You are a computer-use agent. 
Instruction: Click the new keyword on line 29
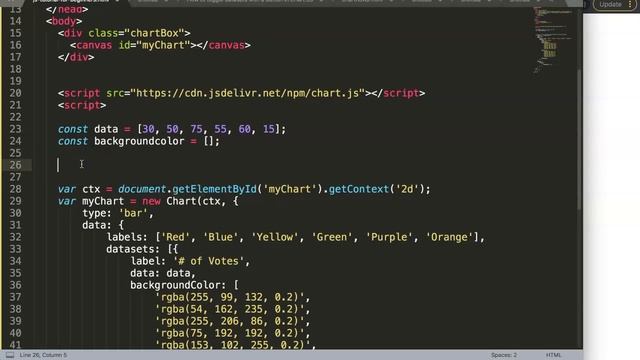[x=151, y=201]
